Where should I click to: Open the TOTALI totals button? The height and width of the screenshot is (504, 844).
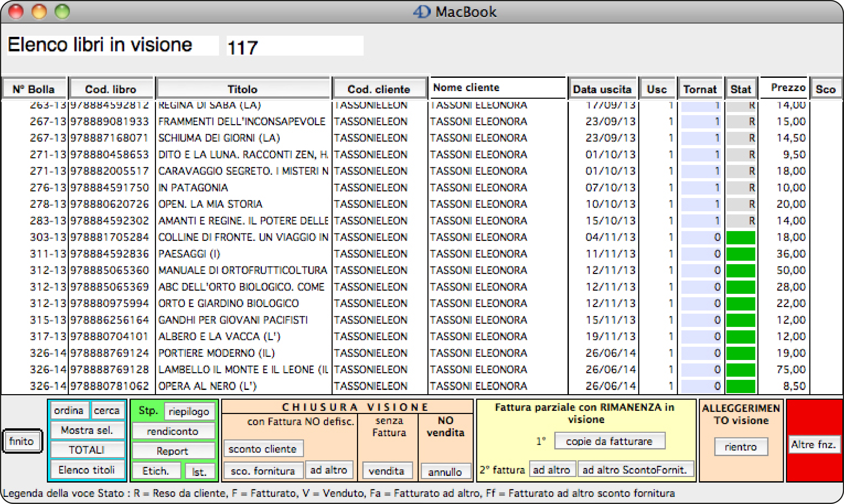coord(88,450)
